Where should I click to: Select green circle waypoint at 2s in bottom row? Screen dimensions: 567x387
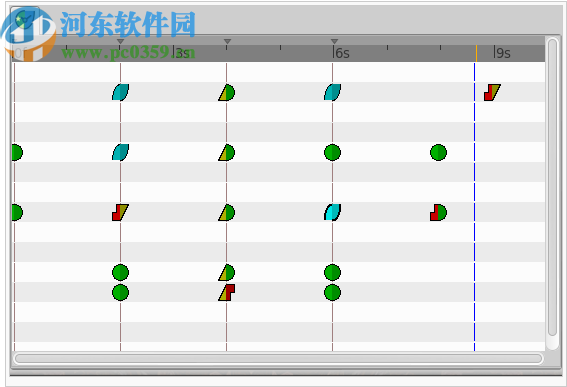[120, 292]
